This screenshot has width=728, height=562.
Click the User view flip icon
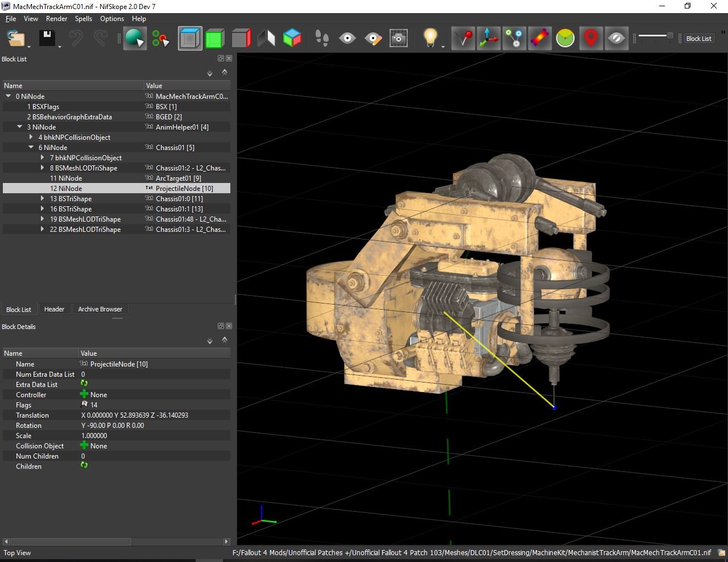(x=266, y=38)
